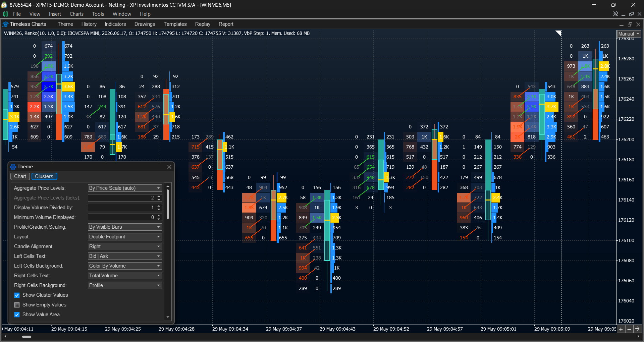
Task: Decrease Display Volume Divided by value
Action: [x=159, y=210]
